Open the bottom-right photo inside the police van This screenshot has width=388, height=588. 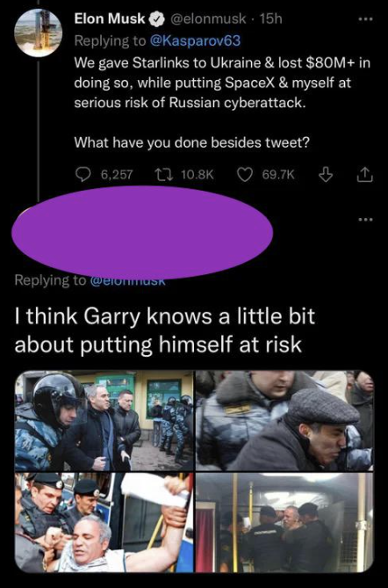284,523
